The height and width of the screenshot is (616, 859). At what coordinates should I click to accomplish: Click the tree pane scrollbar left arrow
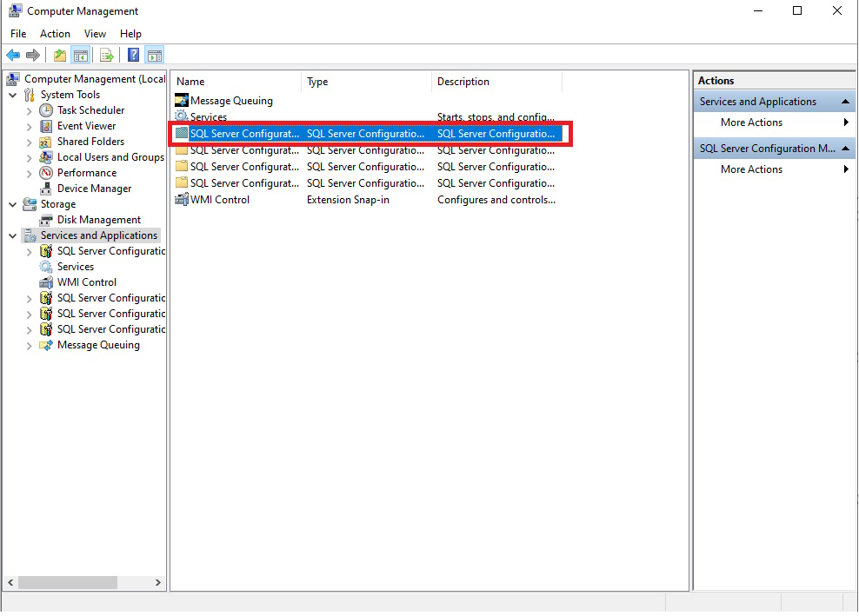click(x=10, y=583)
